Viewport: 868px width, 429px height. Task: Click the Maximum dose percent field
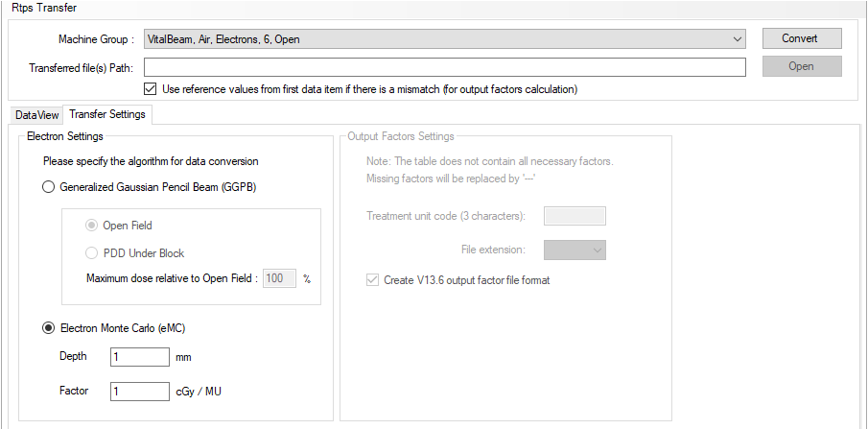click(279, 278)
